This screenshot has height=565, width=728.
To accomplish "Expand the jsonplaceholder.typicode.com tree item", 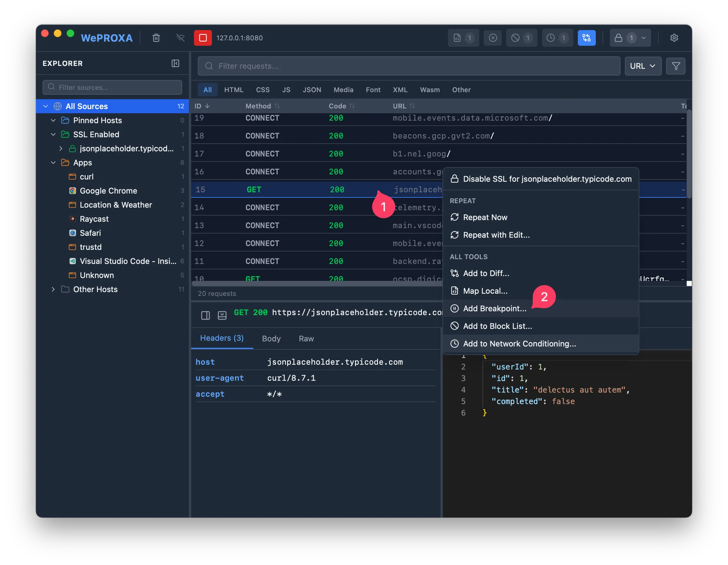I will tap(61, 148).
